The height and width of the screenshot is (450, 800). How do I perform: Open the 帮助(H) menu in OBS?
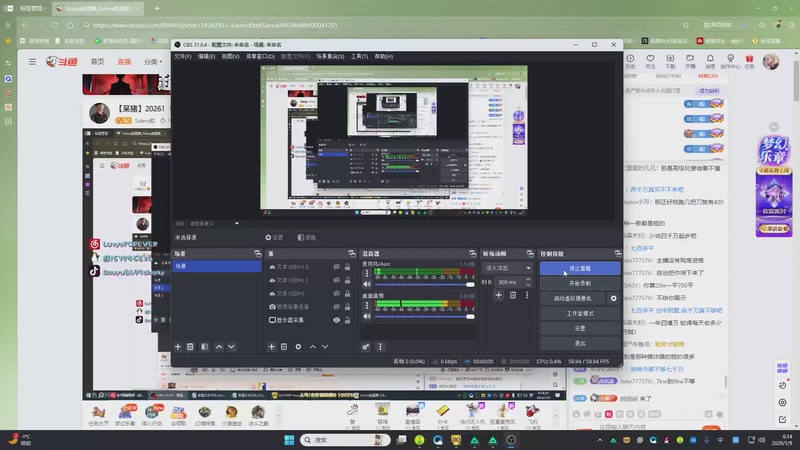(x=384, y=57)
